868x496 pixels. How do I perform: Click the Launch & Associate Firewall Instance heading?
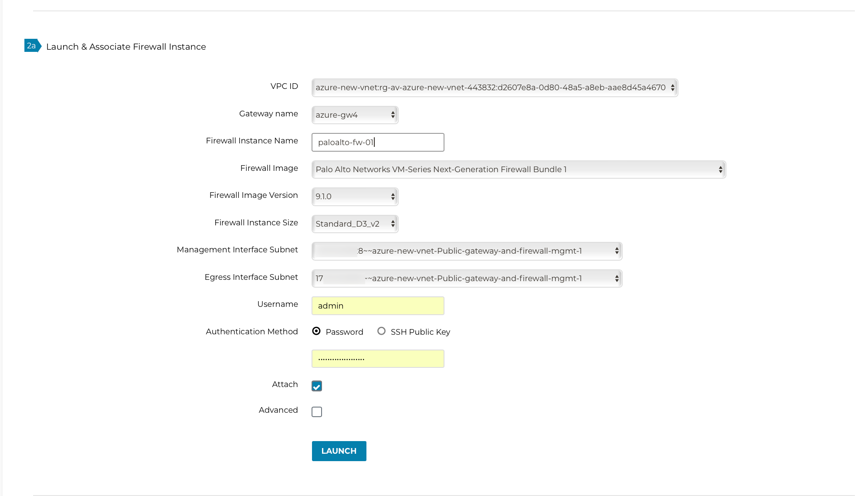click(126, 47)
